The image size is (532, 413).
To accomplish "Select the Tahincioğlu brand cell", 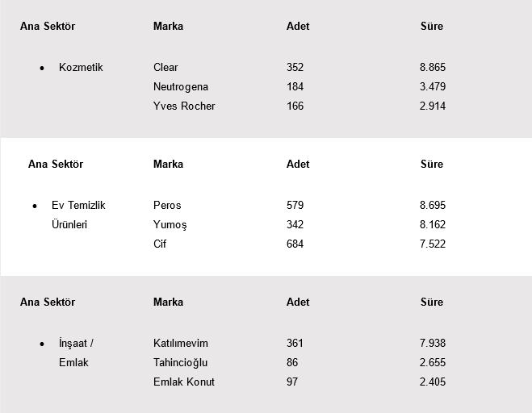I will click(x=181, y=362).
